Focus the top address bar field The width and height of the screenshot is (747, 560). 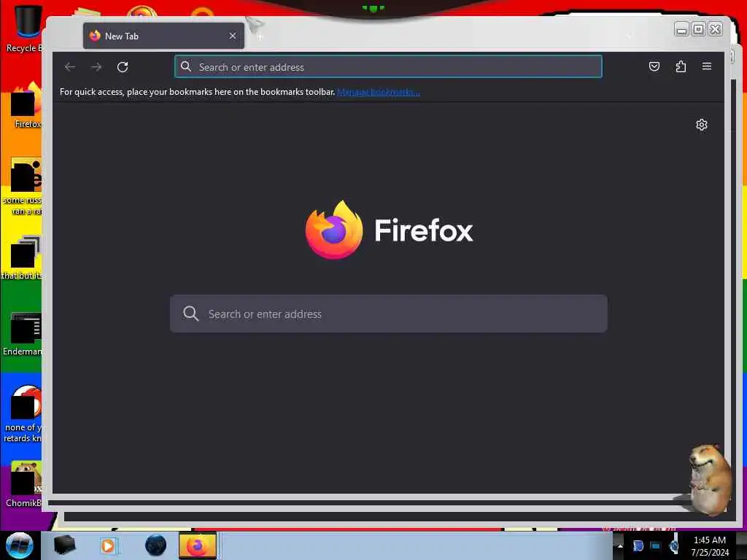(388, 66)
